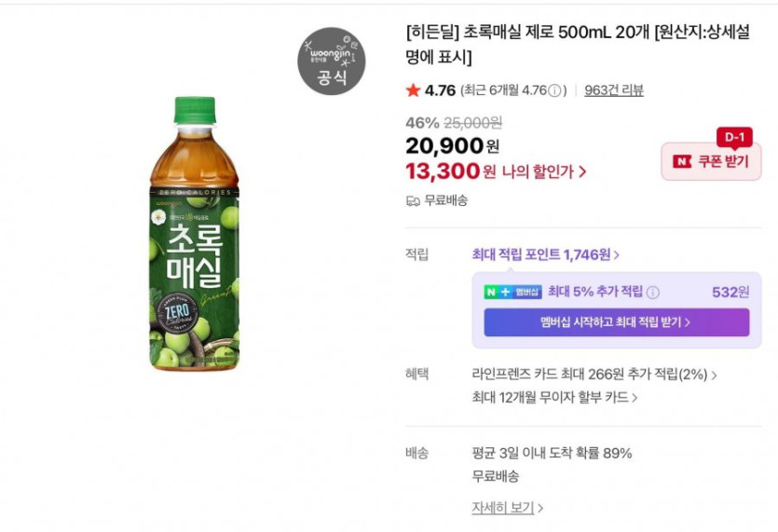Follow the 자세히 보기 delivery link
This screenshot has width=778, height=532.
(507, 508)
